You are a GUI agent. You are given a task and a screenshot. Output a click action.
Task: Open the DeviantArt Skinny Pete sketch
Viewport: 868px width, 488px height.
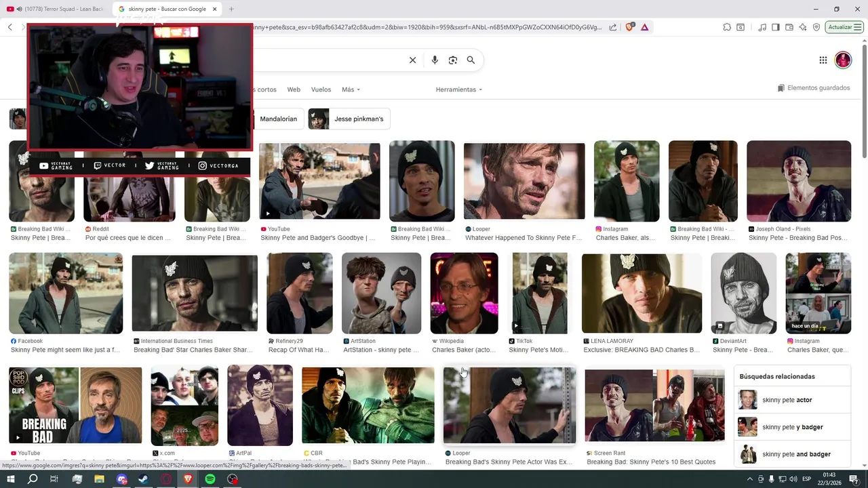pos(744,293)
